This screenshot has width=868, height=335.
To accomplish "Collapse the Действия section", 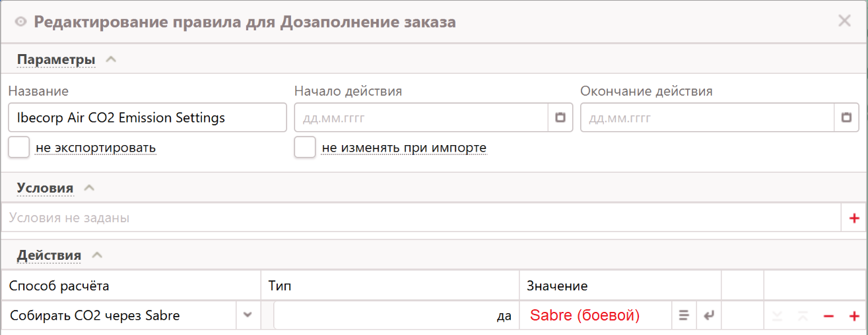I will click(97, 255).
